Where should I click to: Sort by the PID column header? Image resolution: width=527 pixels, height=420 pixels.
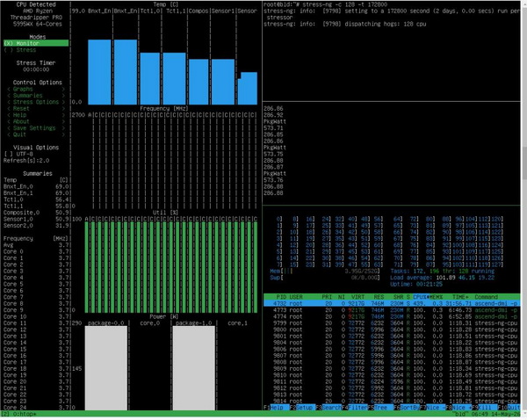click(x=281, y=297)
